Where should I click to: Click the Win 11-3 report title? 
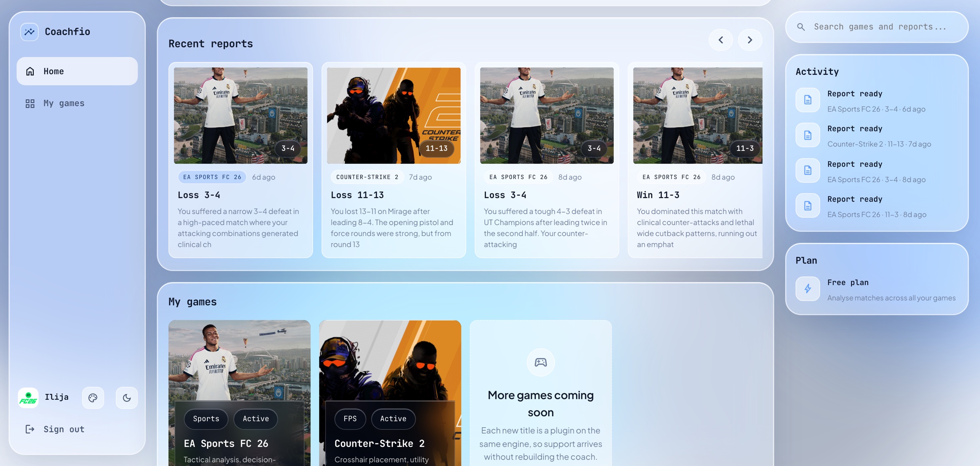pos(658,195)
